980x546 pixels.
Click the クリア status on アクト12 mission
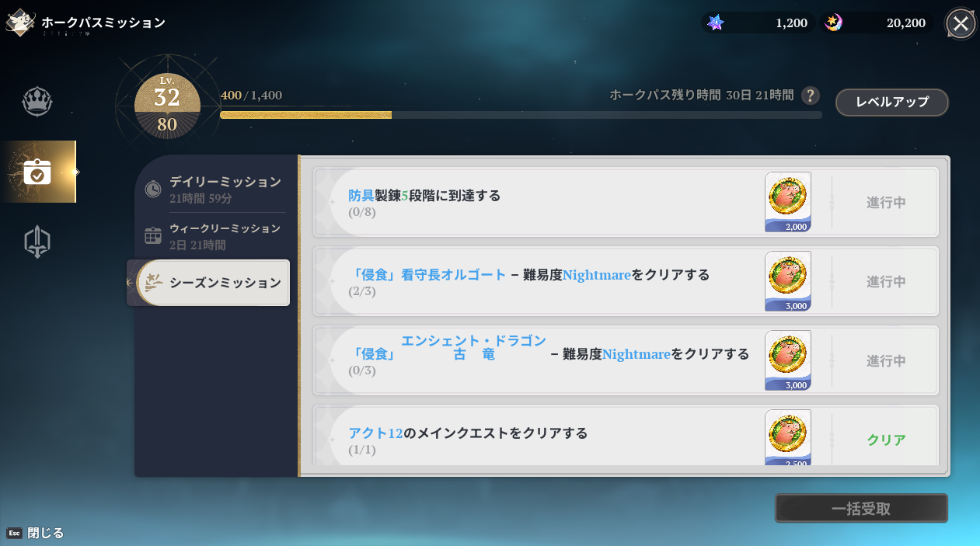(x=886, y=440)
